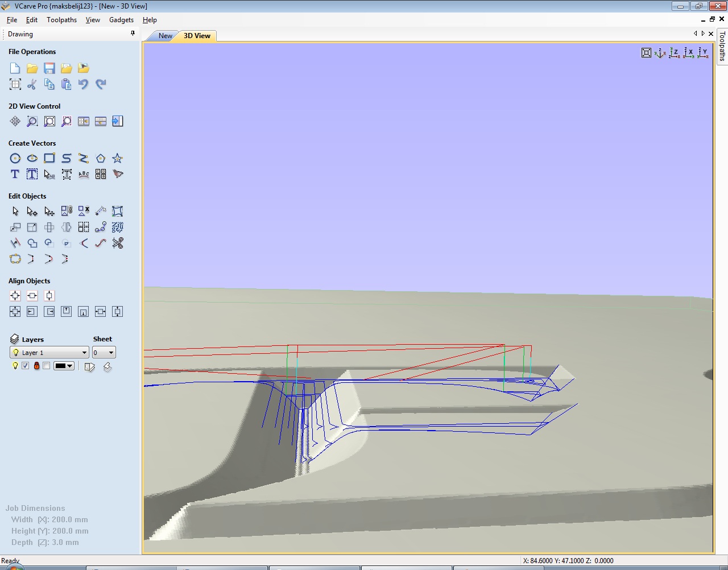The image size is (728, 570).
Task: Align objects to the top edge
Action: click(x=67, y=312)
